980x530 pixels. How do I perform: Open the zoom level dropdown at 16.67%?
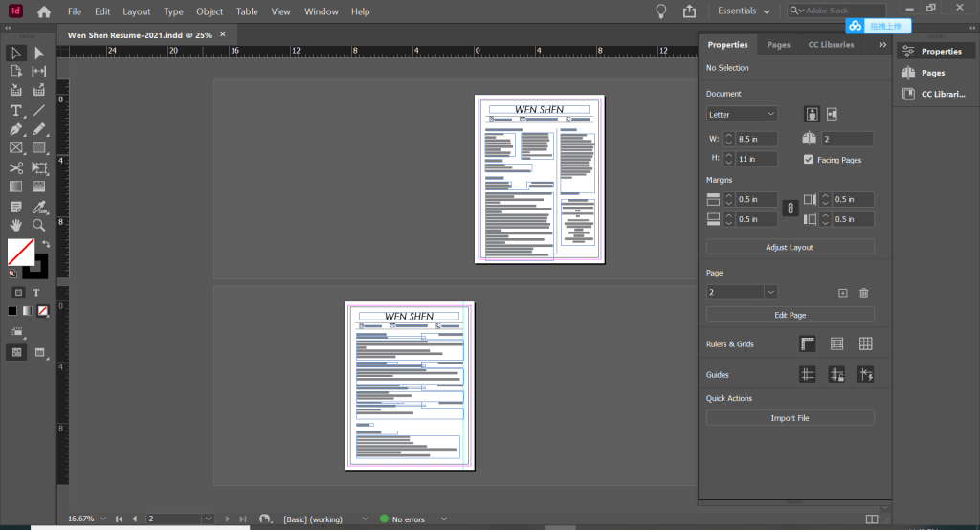[x=103, y=519]
